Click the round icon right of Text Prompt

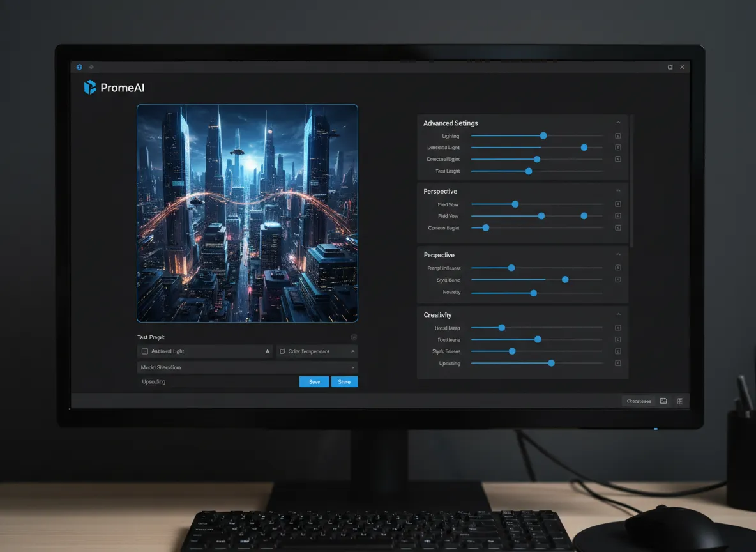pos(354,337)
